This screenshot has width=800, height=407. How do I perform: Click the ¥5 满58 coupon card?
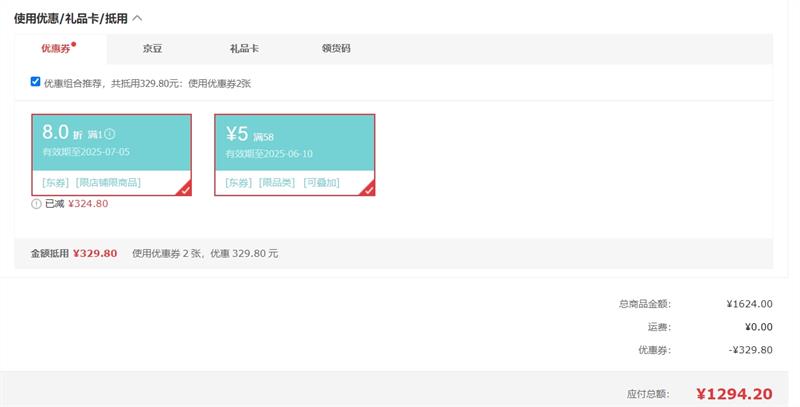tap(294, 145)
